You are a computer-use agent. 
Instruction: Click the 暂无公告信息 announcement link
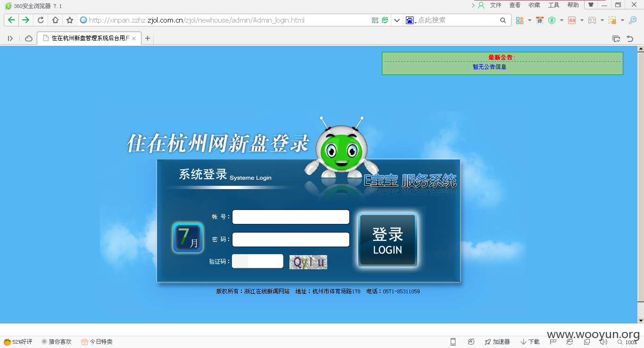point(489,67)
